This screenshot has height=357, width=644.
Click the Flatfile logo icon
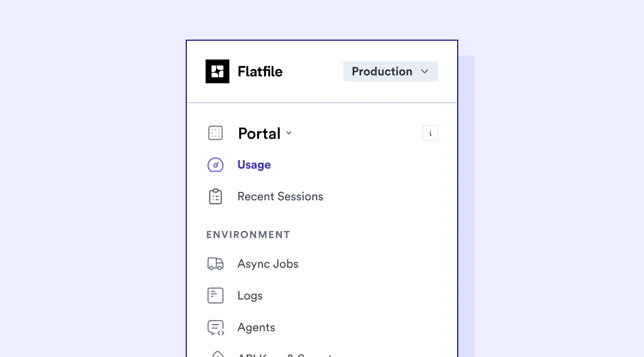(217, 71)
